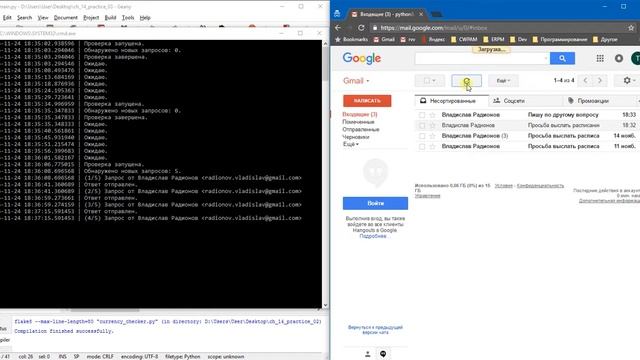Viewport: 640px width, 360px height.
Task: Click the Chrome address bar URL
Action: (x=433, y=28)
